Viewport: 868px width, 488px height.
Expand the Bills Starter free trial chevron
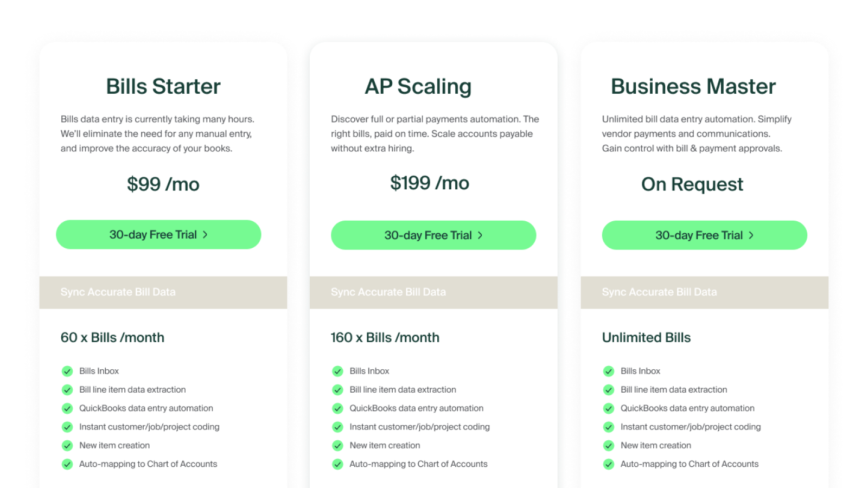pyautogui.click(x=205, y=234)
